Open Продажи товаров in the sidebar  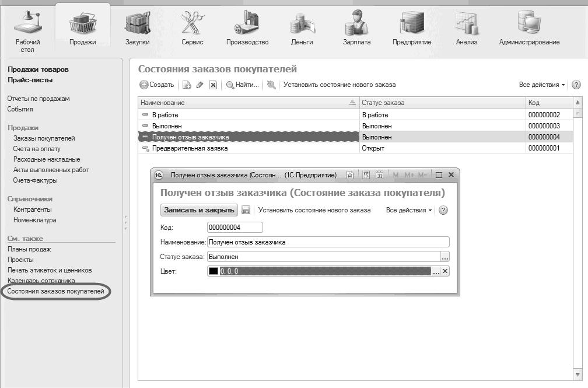point(38,69)
